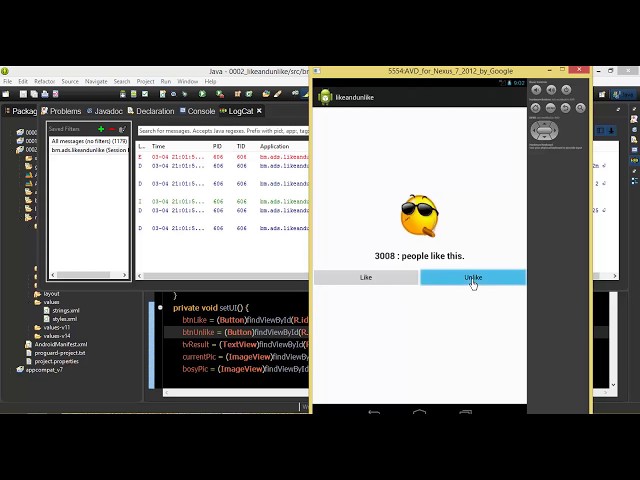
Task: Open the Edit menu
Action: [x=23, y=82]
